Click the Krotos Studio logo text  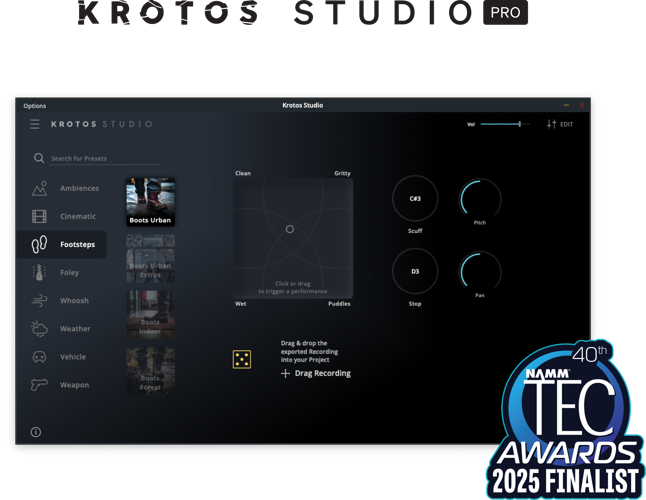tap(102, 124)
